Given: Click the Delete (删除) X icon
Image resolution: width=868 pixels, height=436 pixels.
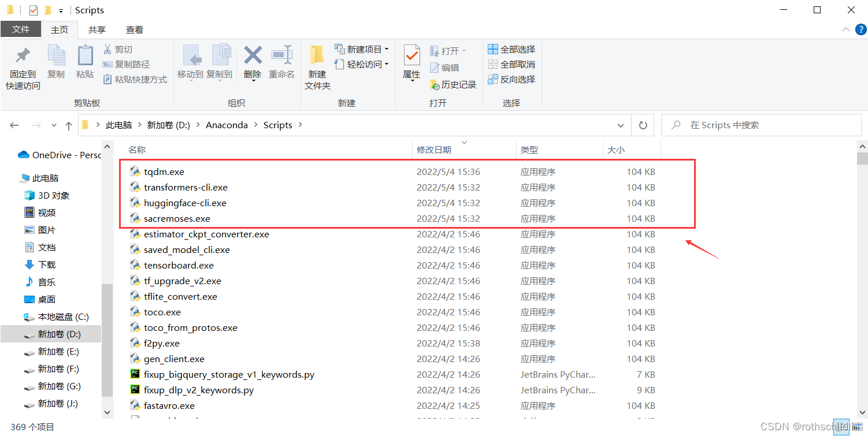Looking at the screenshot, I should (x=253, y=56).
